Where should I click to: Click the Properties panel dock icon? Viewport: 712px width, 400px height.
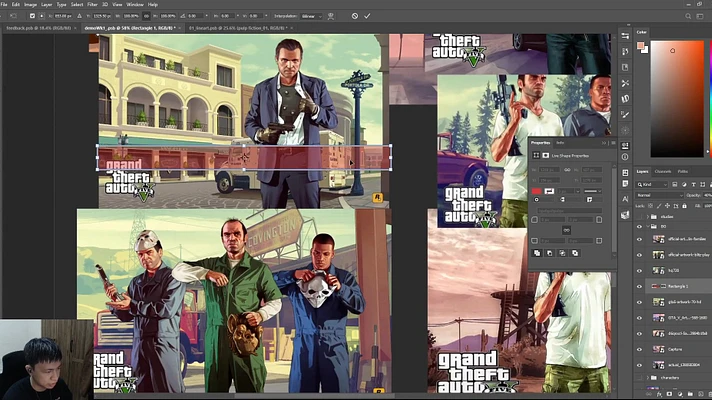pos(625,146)
